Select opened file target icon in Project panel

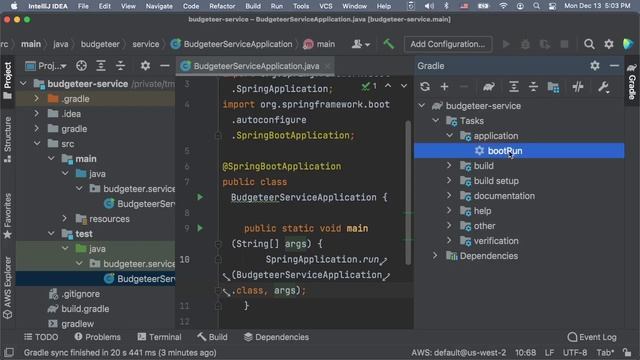(x=81, y=66)
